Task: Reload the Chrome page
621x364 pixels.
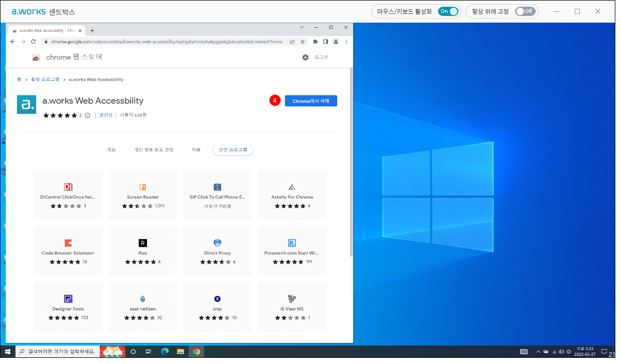Action: coord(33,42)
